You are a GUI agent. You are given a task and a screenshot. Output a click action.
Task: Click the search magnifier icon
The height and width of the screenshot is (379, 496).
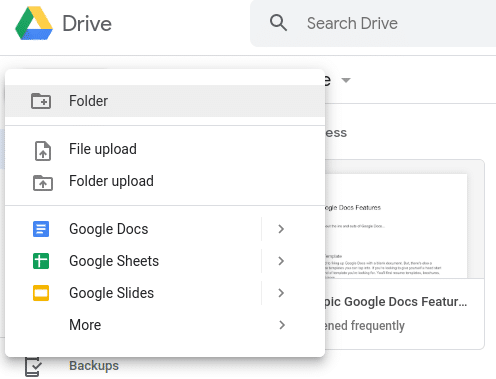[278, 23]
